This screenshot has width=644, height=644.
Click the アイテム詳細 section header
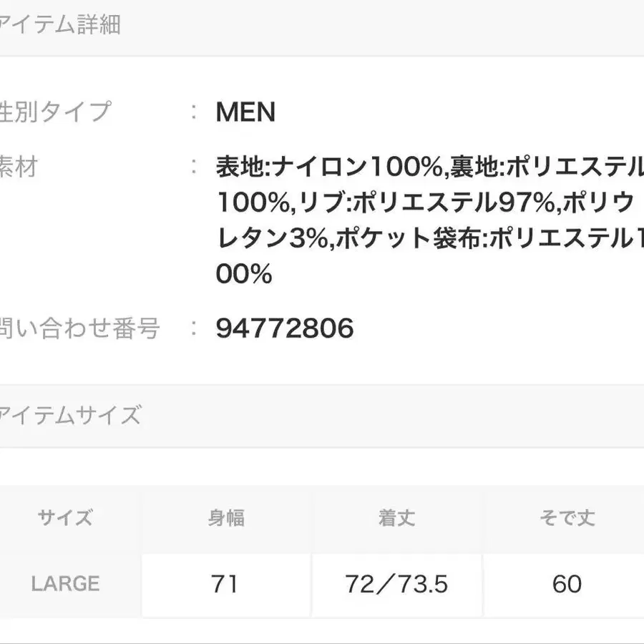[61, 25]
